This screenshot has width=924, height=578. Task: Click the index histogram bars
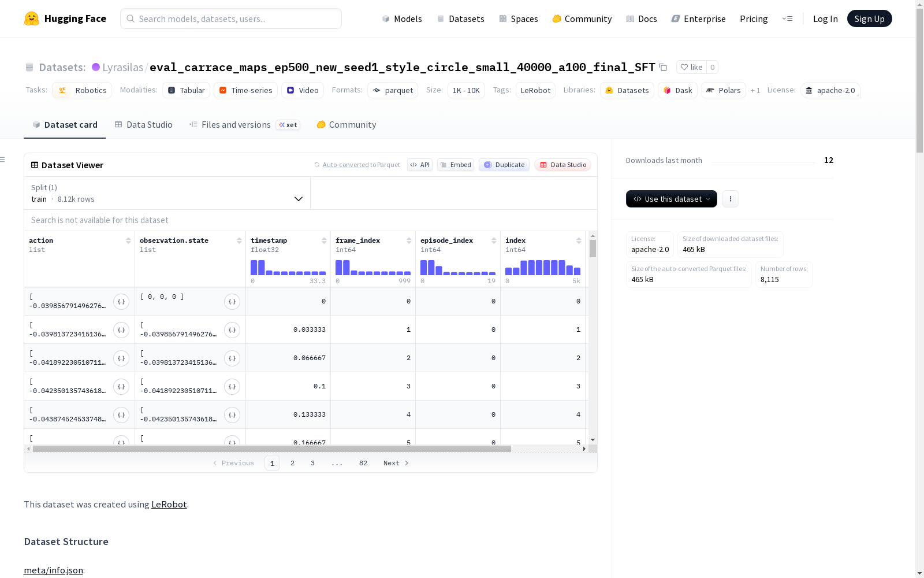pos(543,268)
